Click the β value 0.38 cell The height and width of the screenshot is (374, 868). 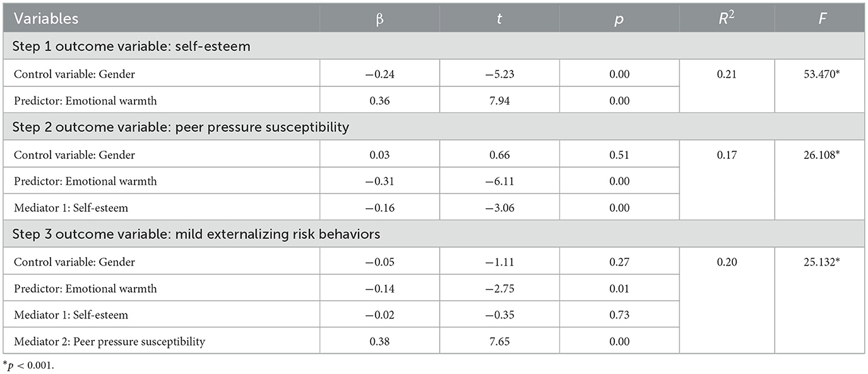(379, 342)
